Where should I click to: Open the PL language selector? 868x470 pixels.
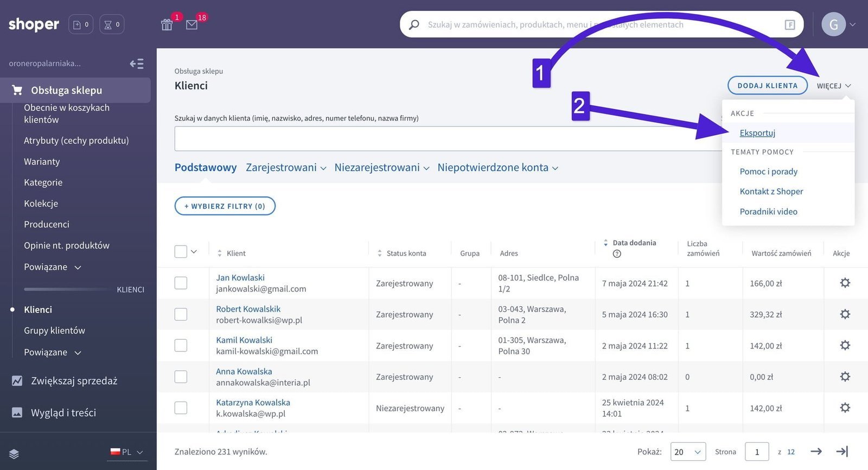tap(127, 452)
